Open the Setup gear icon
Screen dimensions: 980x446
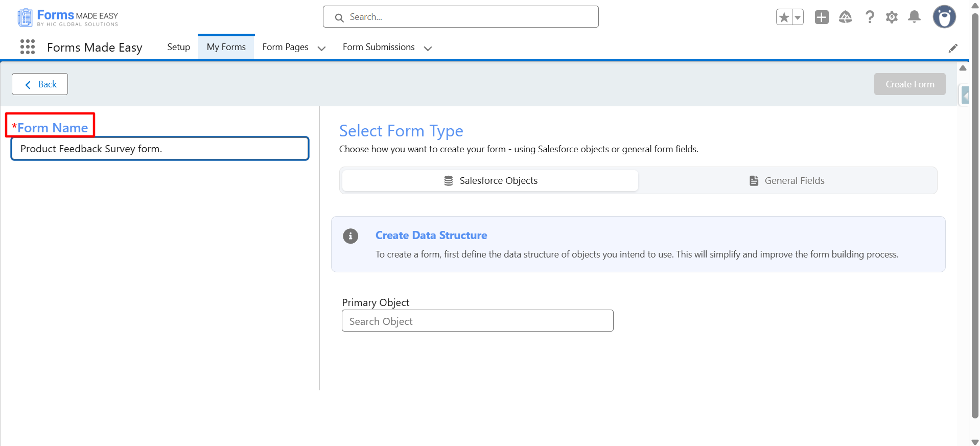point(892,17)
